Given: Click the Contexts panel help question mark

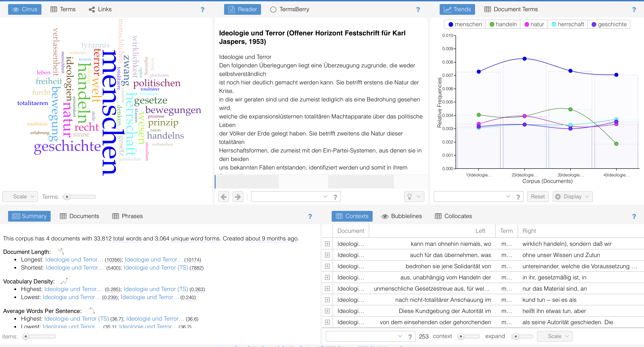Looking at the screenshot, I should [x=634, y=216].
